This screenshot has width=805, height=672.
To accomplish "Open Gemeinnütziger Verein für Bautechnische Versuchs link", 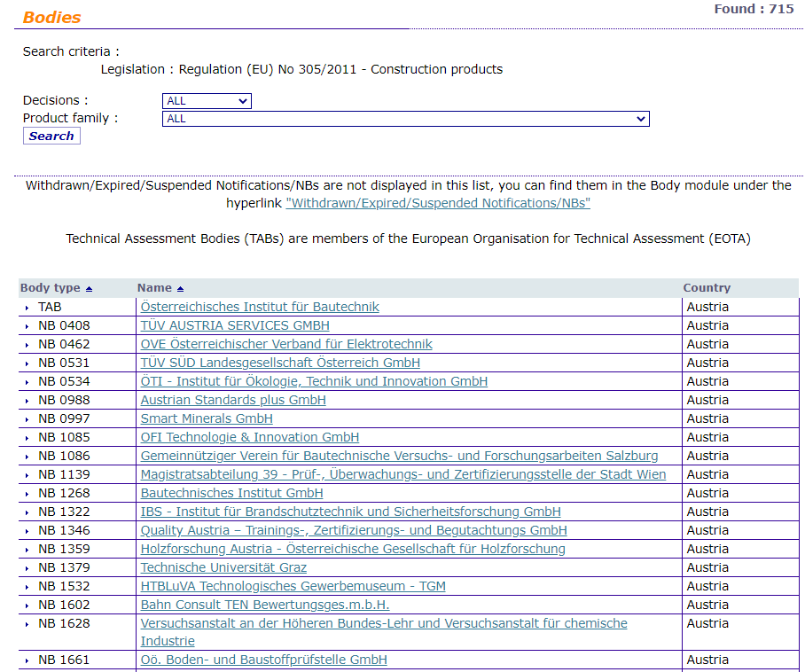I will click(400, 456).
